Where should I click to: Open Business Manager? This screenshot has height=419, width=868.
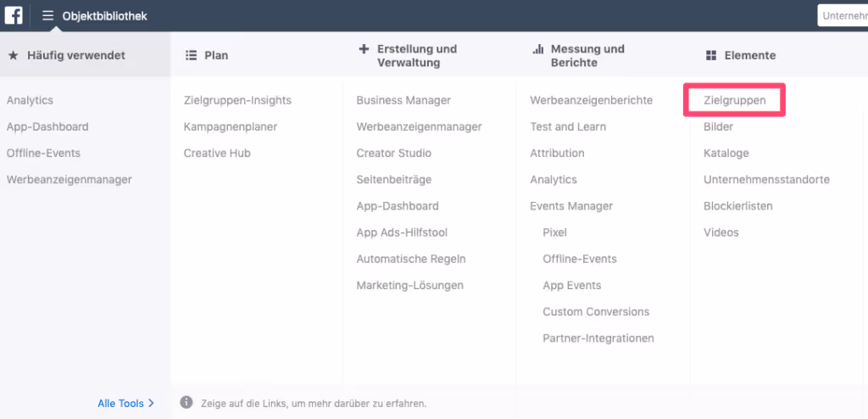click(x=403, y=100)
